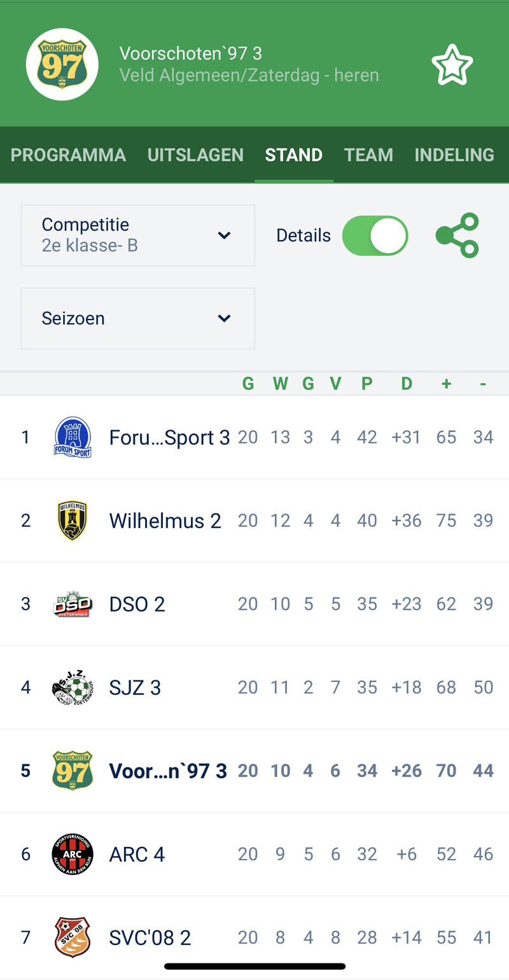Open the Wilhelmus 2 team row
509x980 pixels.
pyautogui.click(x=254, y=521)
